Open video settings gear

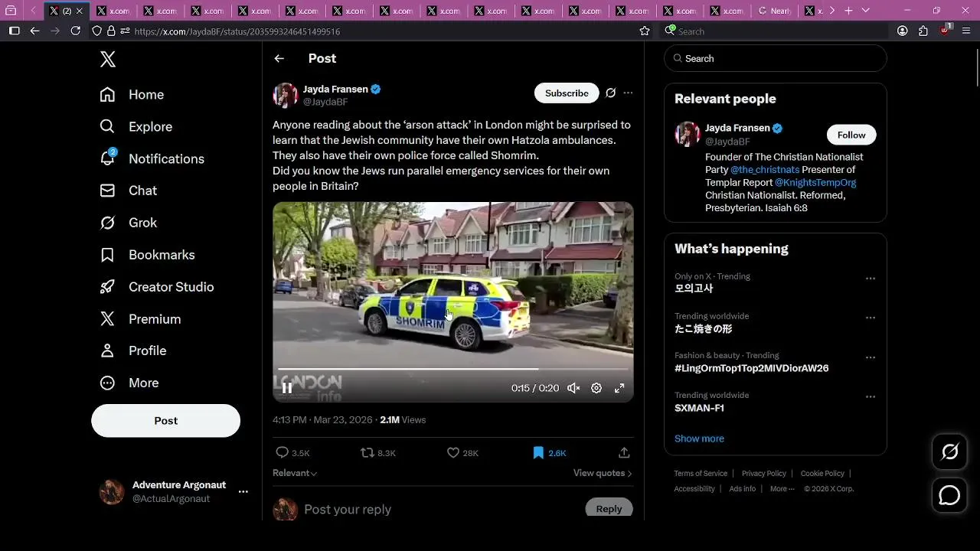click(596, 388)
